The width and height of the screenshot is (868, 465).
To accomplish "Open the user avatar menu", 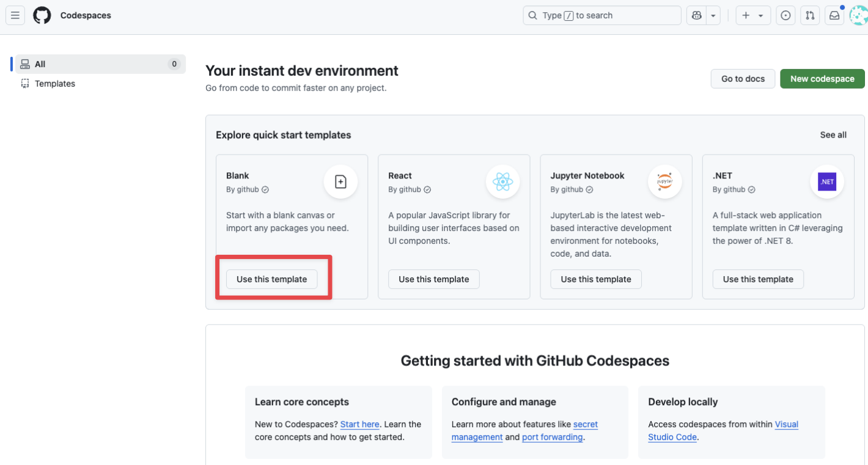I will coord(858,15).
